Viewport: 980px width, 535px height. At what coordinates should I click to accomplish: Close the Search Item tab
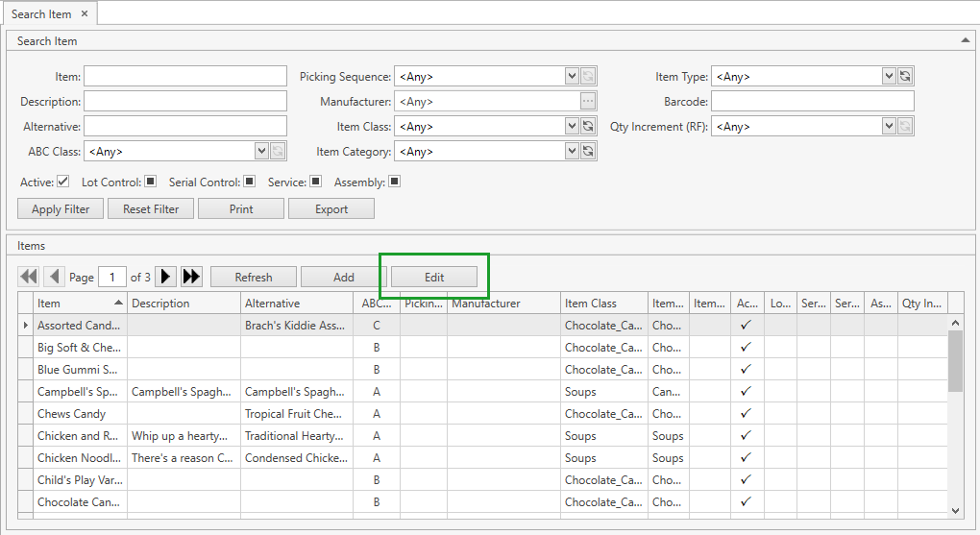click(85, 13)
